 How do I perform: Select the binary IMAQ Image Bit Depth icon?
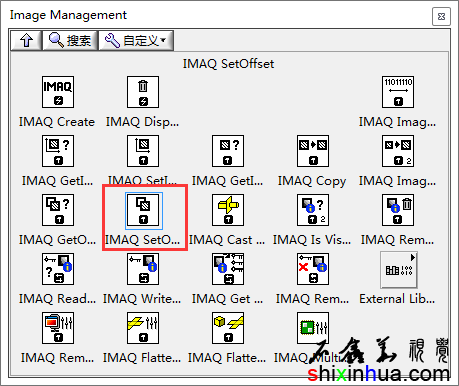point(398,92)
